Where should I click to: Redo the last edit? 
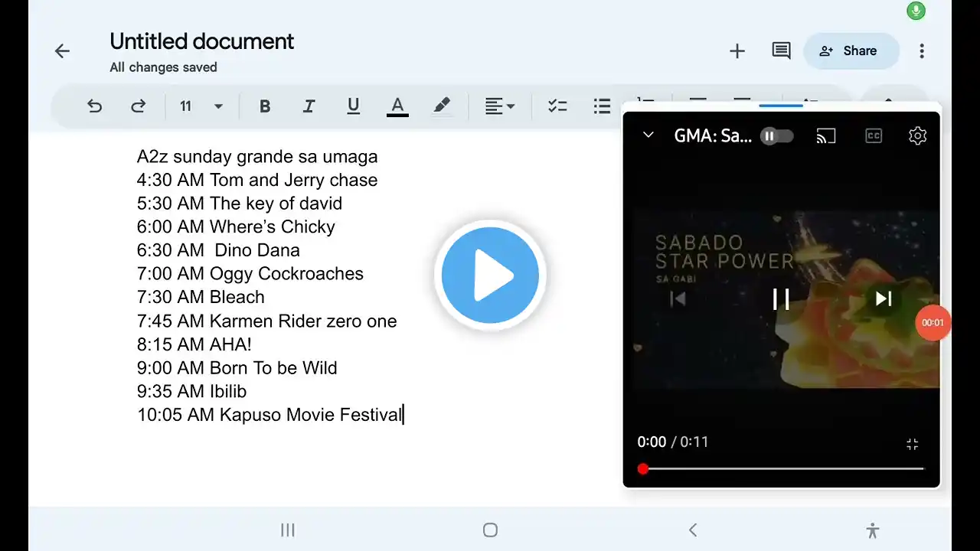pos(139,106)
